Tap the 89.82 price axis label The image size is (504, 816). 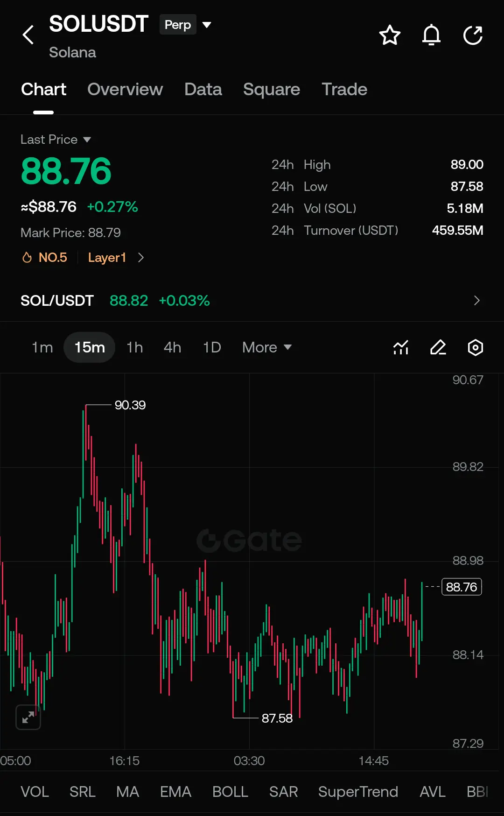pos(468,467)
